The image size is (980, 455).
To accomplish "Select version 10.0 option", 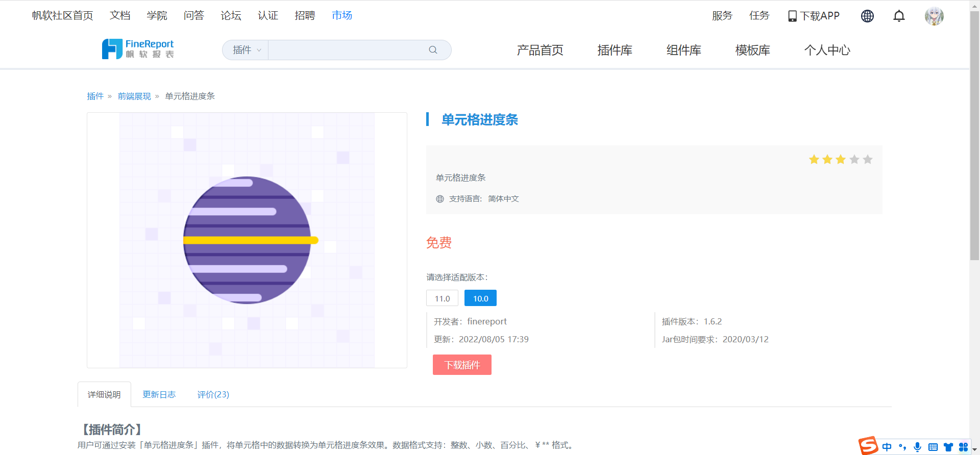I will [480, 298].
